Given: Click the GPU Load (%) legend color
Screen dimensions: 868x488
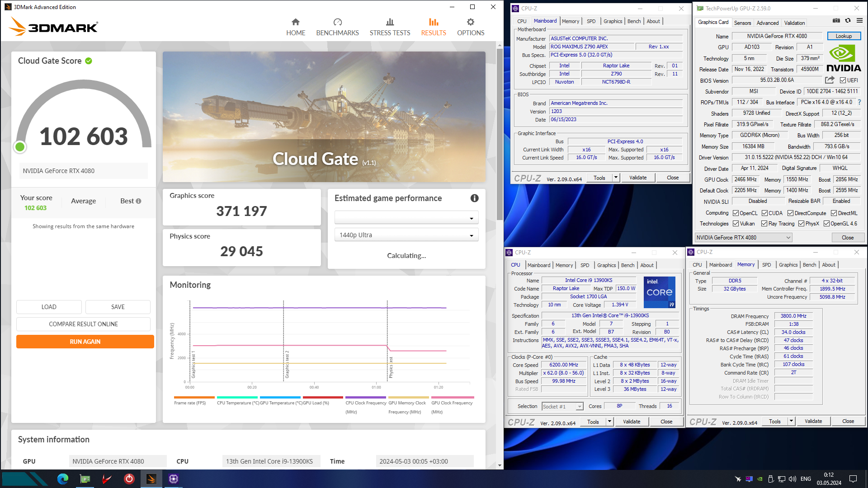Looking at the screenshot, I should click(x=323, y=398).
